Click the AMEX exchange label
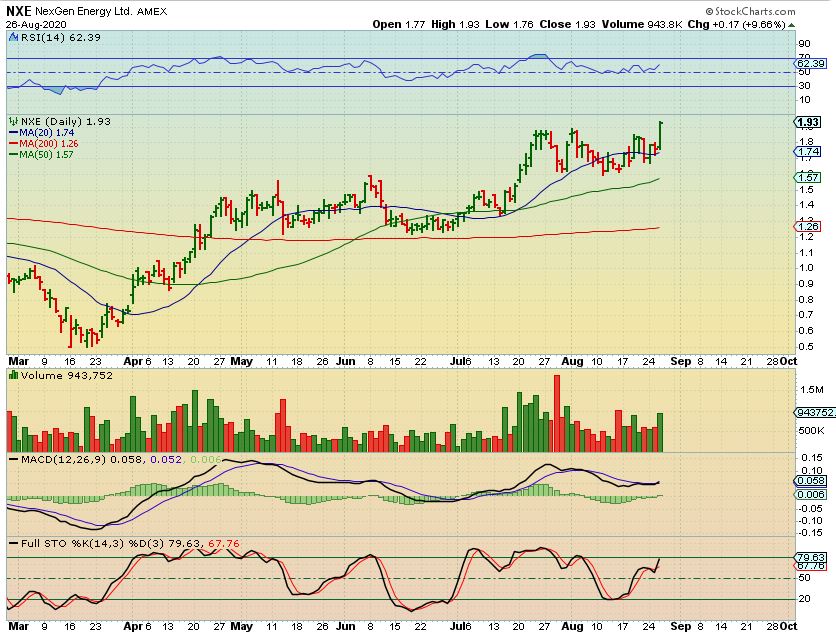Screen dimensions: 836x639 152,11
